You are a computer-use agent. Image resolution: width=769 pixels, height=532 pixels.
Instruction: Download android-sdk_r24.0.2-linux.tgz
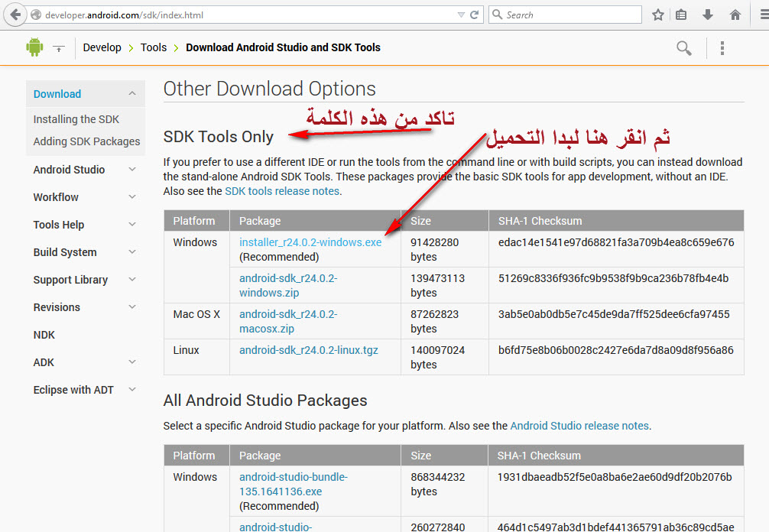coord(309,350)
